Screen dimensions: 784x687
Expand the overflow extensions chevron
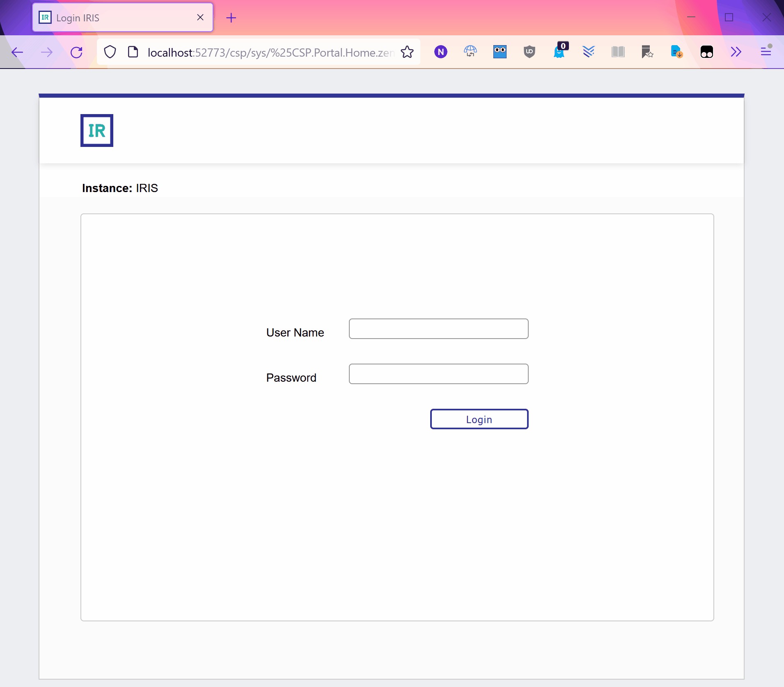pos(736,52)
